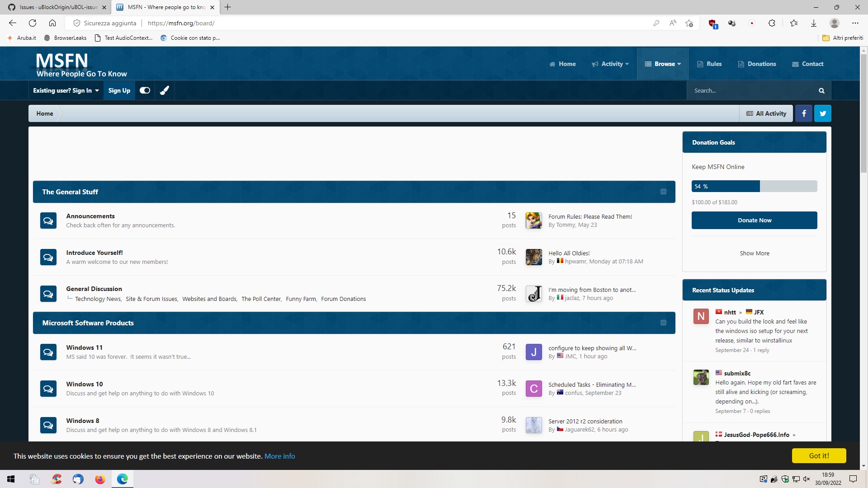Accept cookies with Got it!
The width and height of the screenshot is (868, 488).
819,455
